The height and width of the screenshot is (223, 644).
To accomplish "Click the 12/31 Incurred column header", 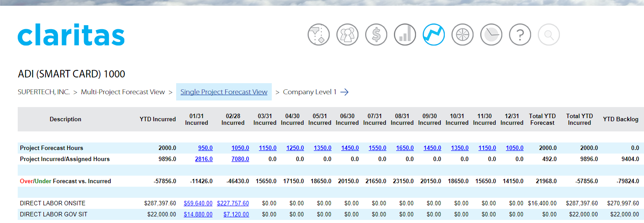I will point(512,119).
